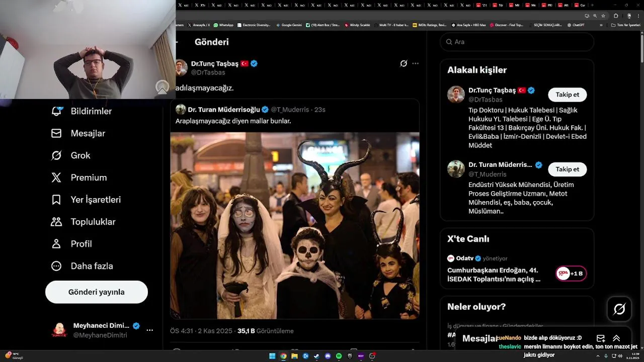Click browser bookmark star icon
Image resolution: width=644 pixels, height=362 pixels.
coord(603,16)
